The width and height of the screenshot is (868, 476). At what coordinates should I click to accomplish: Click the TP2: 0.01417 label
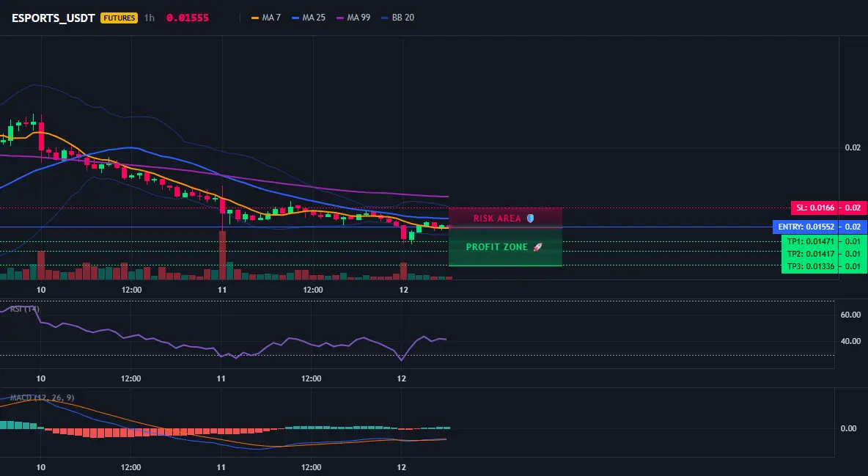pyautogui.click(x=810, y=254)
